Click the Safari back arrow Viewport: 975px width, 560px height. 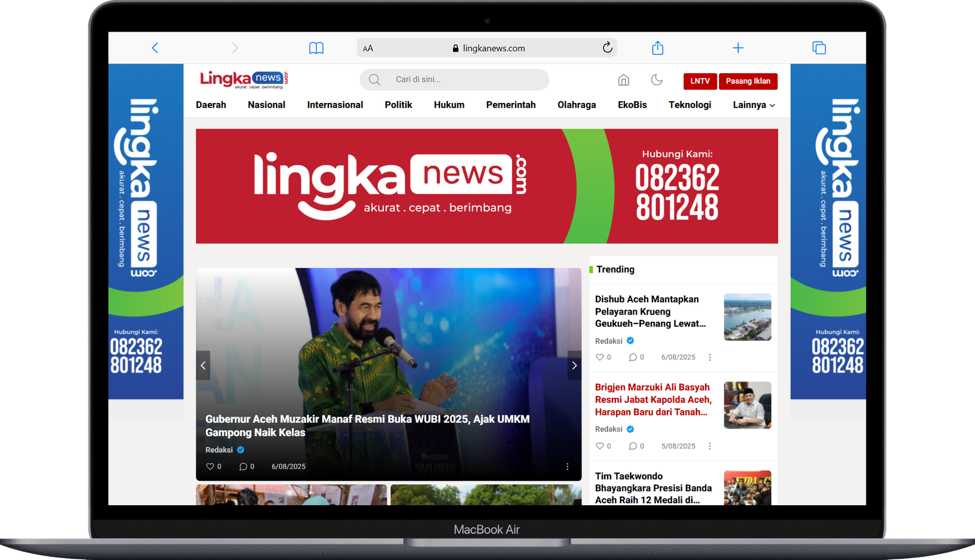155,48
